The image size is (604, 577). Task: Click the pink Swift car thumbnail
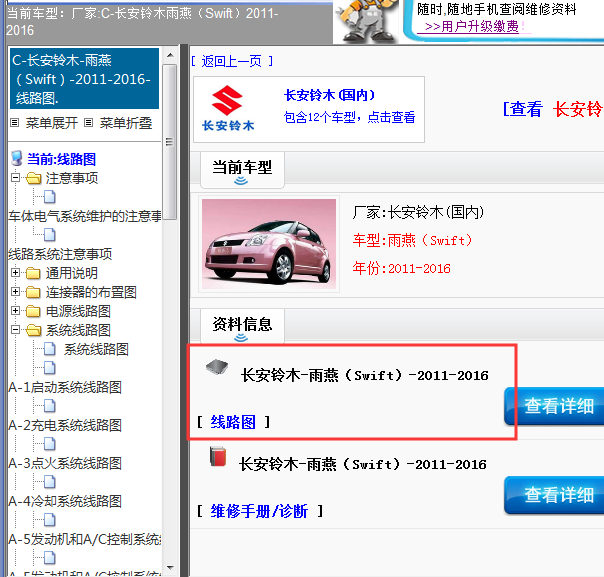pyautogui.click(x=269, y=244)
